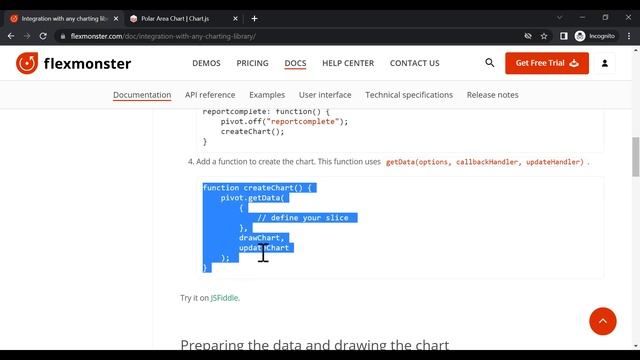Click the red scroll-to-top arrow button
This screenshot has width=640, height=360.
pyautogui.click(x=603, y=321)
